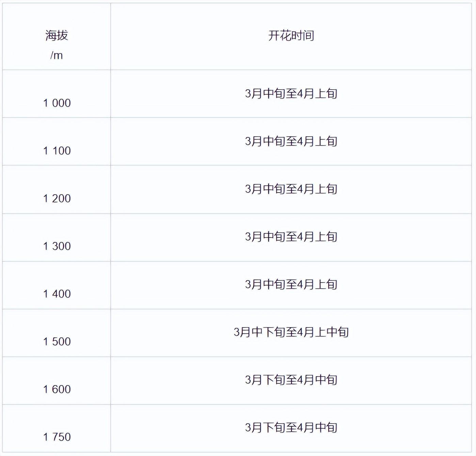Select the 1 600 altitude cell
Image resolution: width=476 pixels, height=456 pixels.
coord(57,381)
